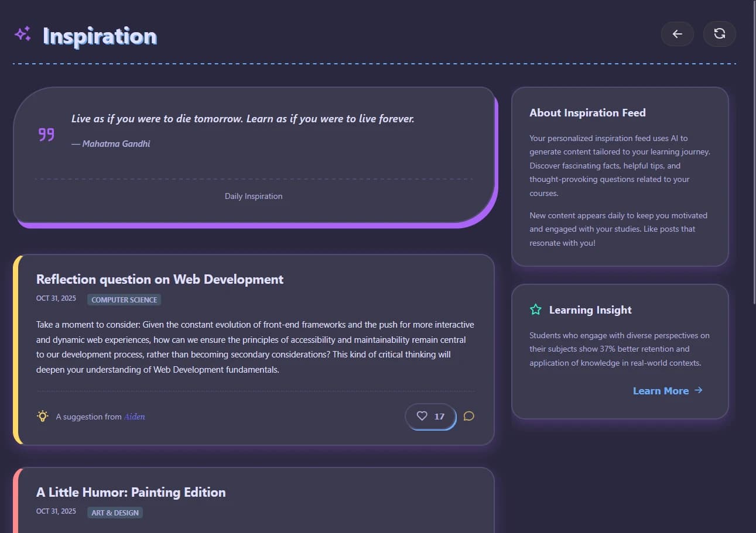Click the heart icon on the reflection post
This screenshot has width=756, height=533.
coord(422,416)
